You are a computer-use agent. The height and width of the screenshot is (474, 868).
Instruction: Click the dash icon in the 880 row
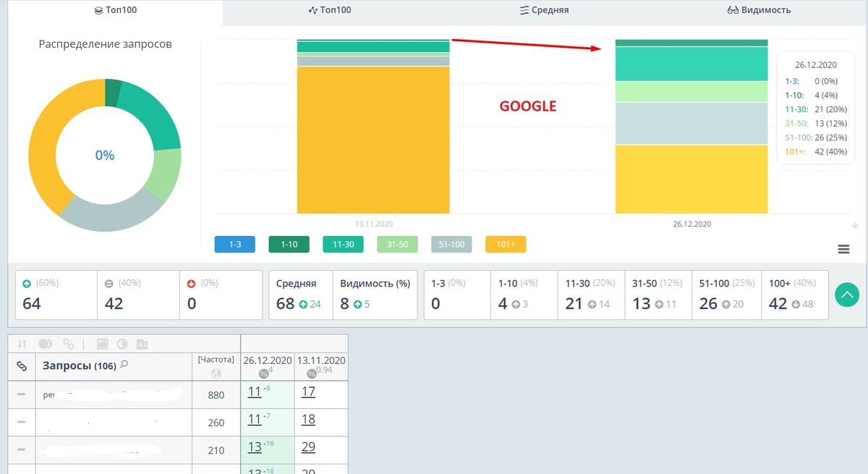21,394
